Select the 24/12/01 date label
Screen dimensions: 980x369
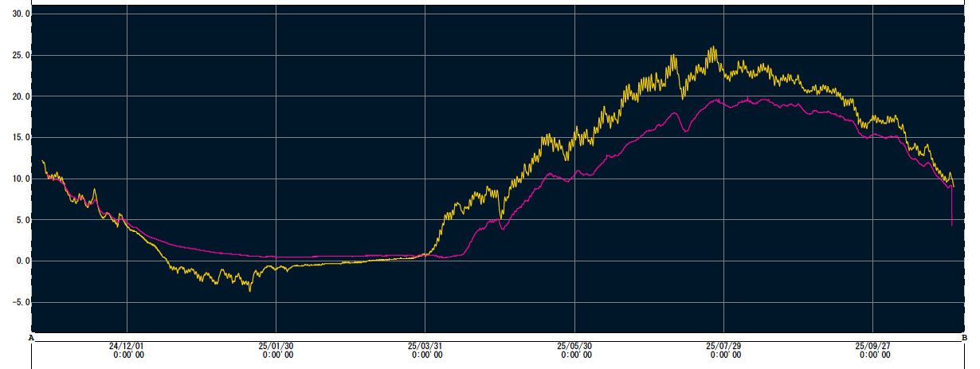(x=127, y=347)
